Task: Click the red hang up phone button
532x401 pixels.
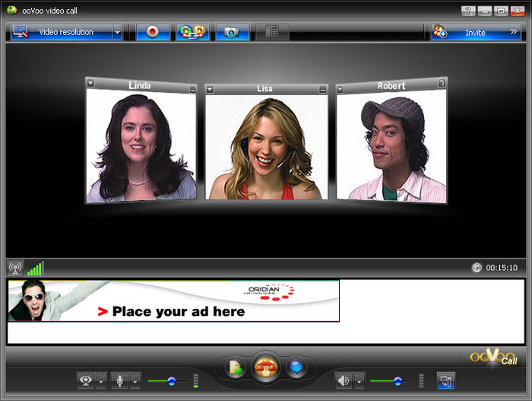Action: 266,368
